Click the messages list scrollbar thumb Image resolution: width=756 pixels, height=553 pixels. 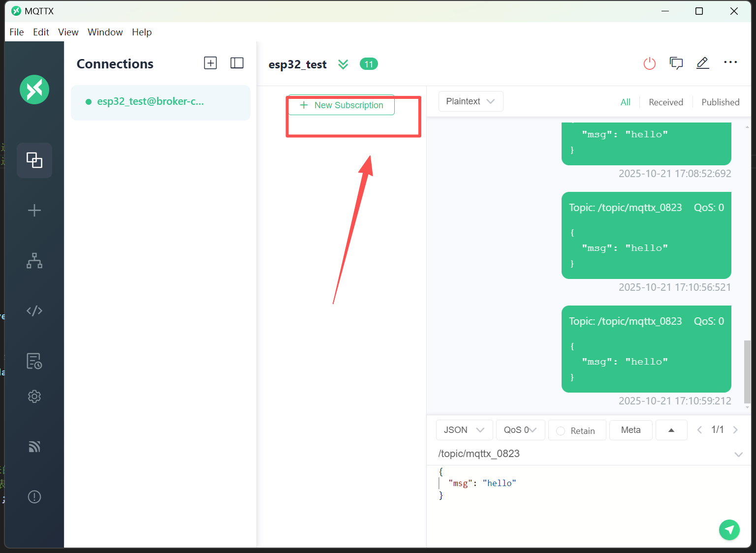pyautogui.click(x=747, y=371)
